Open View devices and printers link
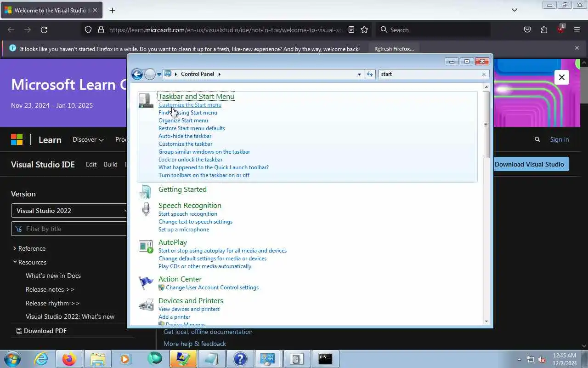588x368 pixels. pos(189,309)
